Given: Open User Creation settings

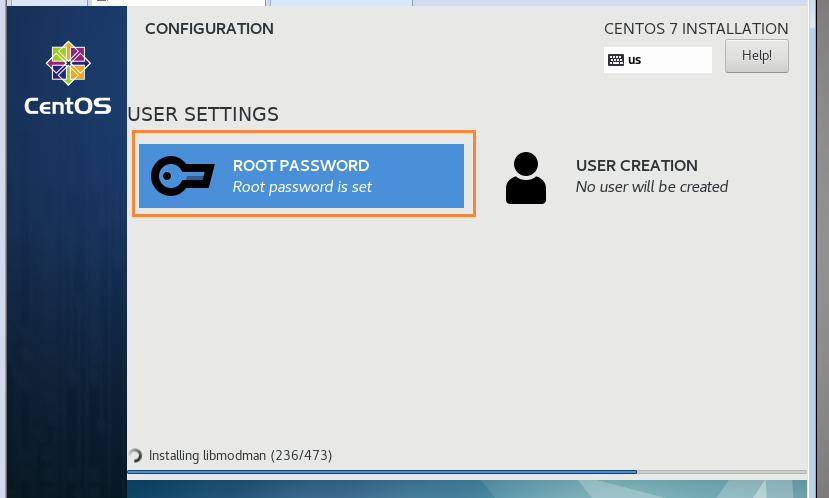Looking at the screenshot, I should point(617,177).
